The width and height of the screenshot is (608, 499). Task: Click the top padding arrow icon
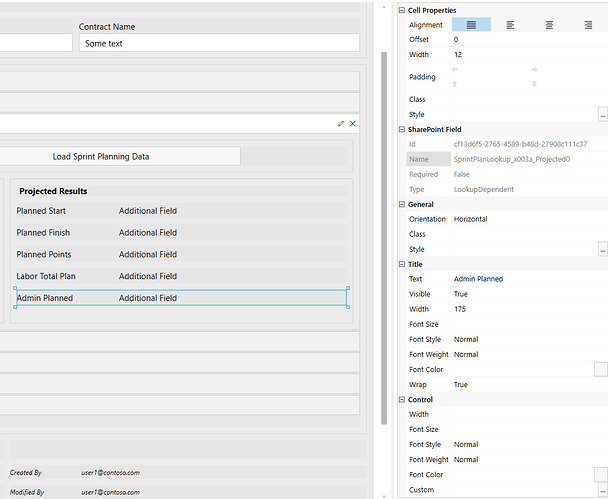(455, 84)
